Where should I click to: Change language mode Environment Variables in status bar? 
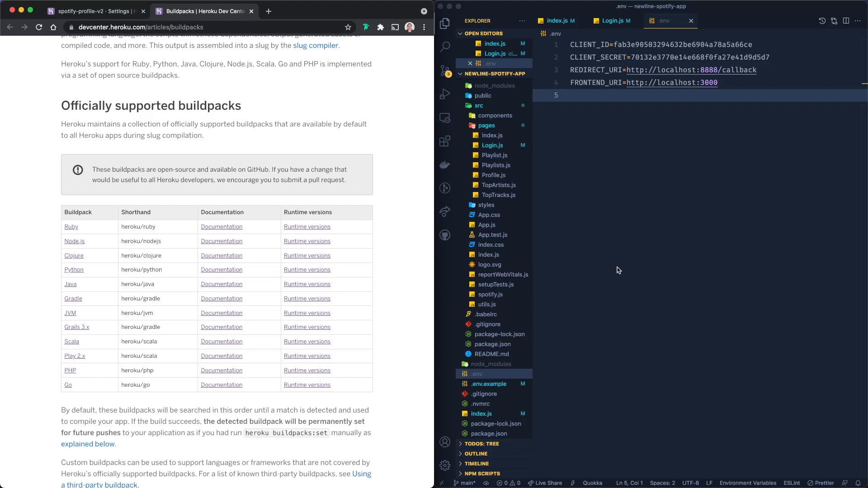pyautogui.click(x=748, y=483)
